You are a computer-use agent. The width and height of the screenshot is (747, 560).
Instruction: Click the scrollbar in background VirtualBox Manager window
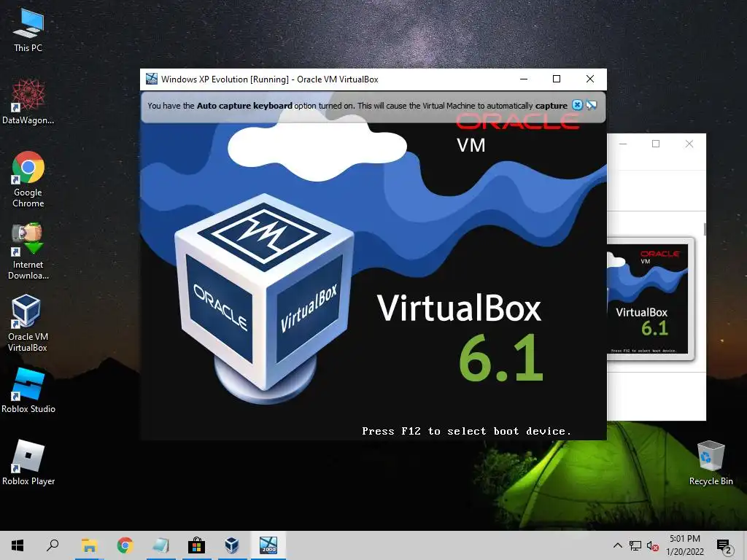tap(705, 228)
